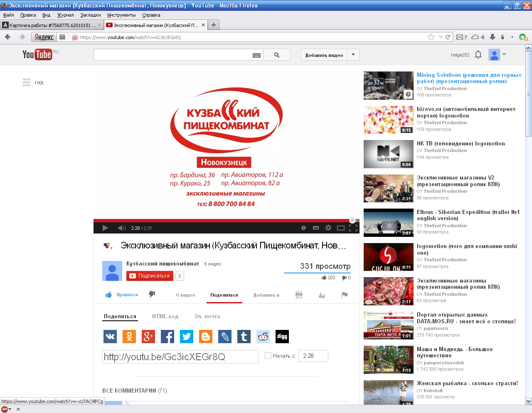
Task: Expand the account menu arrow beside avatar
Action: click(504, 54)
